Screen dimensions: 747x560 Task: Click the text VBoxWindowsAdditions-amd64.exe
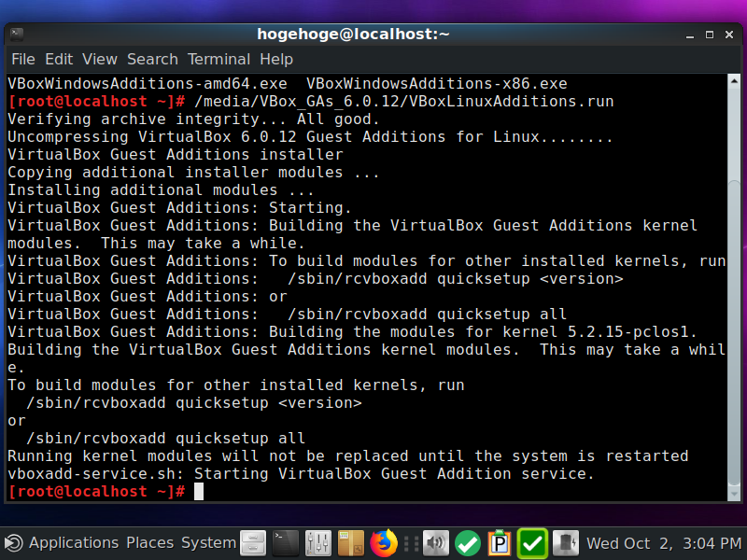point(148,84)
